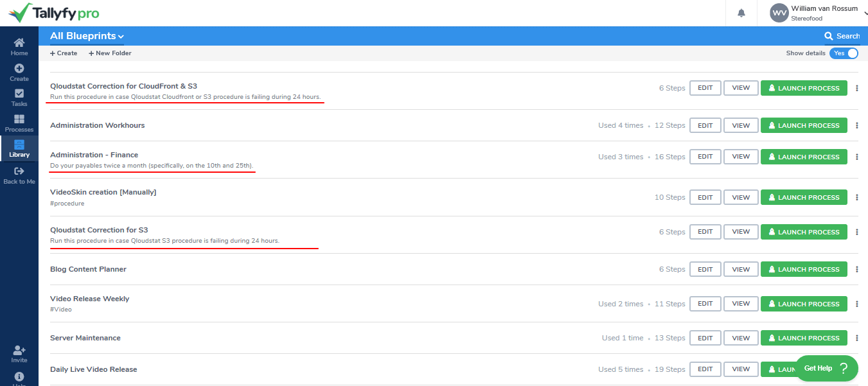Open more options for Server Maintenance
The image size is (868, 386).
(x=857, y=338)
